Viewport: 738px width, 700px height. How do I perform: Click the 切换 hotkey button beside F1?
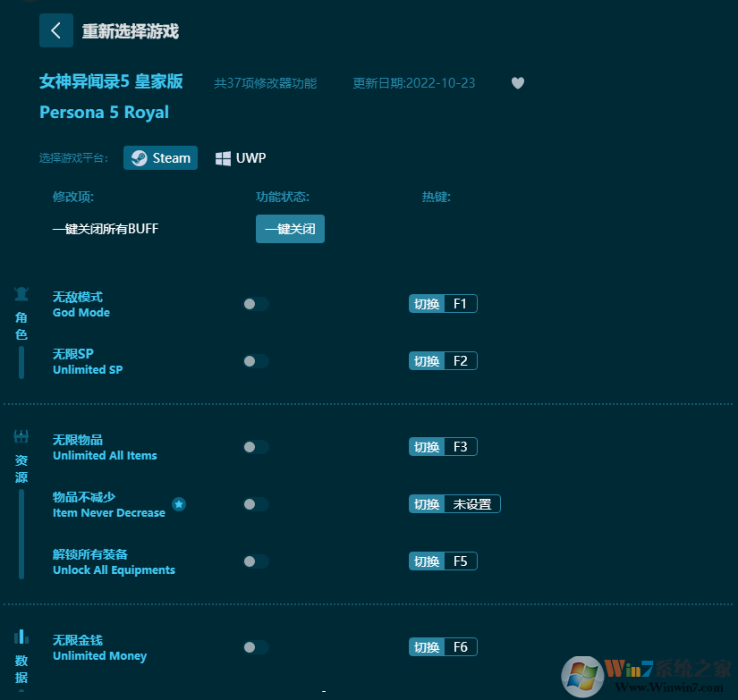click(x=426, y=304)
